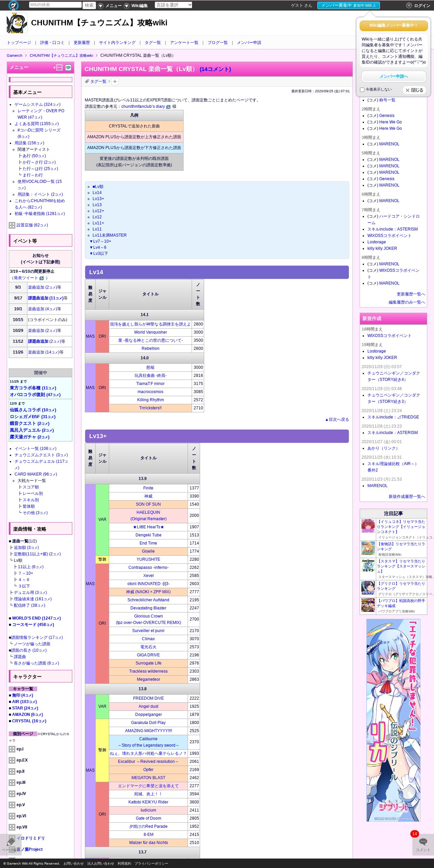Expand the ep.IV section
This screenshot has width=434, height=868.
point(12,794)
